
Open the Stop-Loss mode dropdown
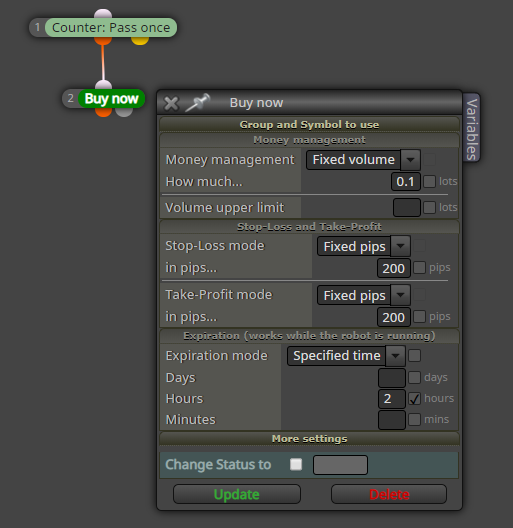[363, 246]
